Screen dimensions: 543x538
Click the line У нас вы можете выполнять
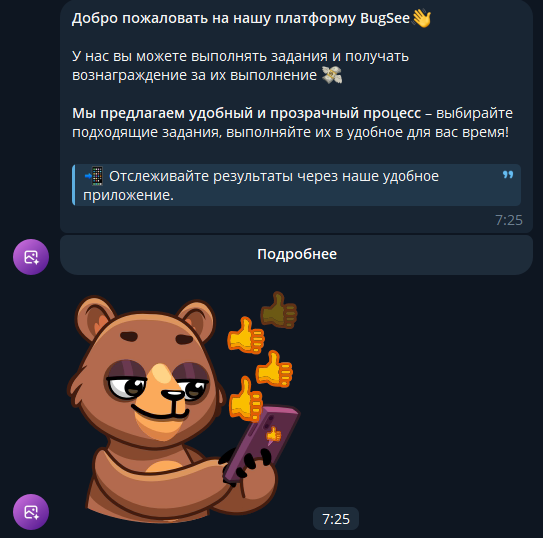click(x=240, y=56)
